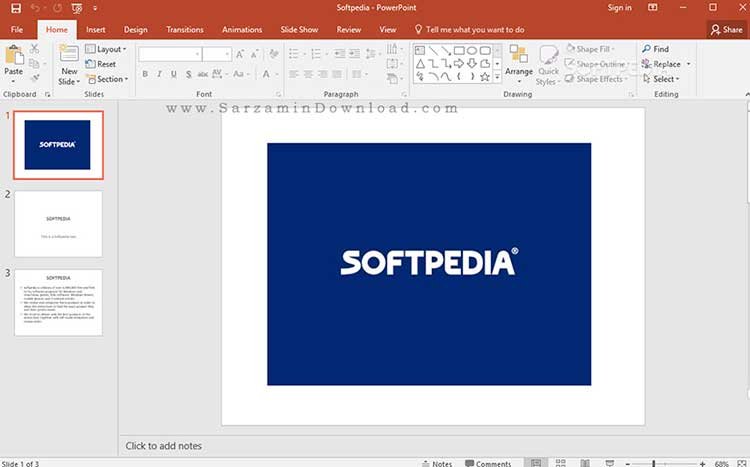750x467 pixels.
Task: Toggle text Shadow formatting
Action: click(188, 74)
